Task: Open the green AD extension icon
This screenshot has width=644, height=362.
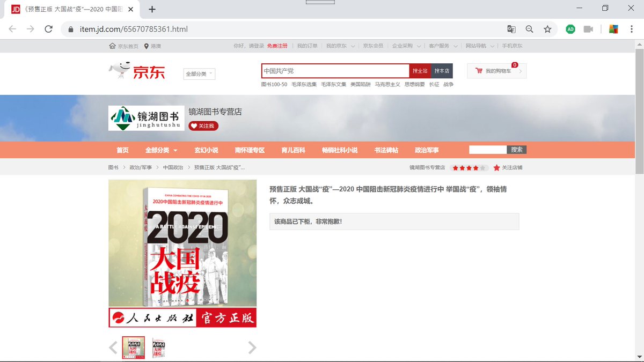Action: point(570,29)
